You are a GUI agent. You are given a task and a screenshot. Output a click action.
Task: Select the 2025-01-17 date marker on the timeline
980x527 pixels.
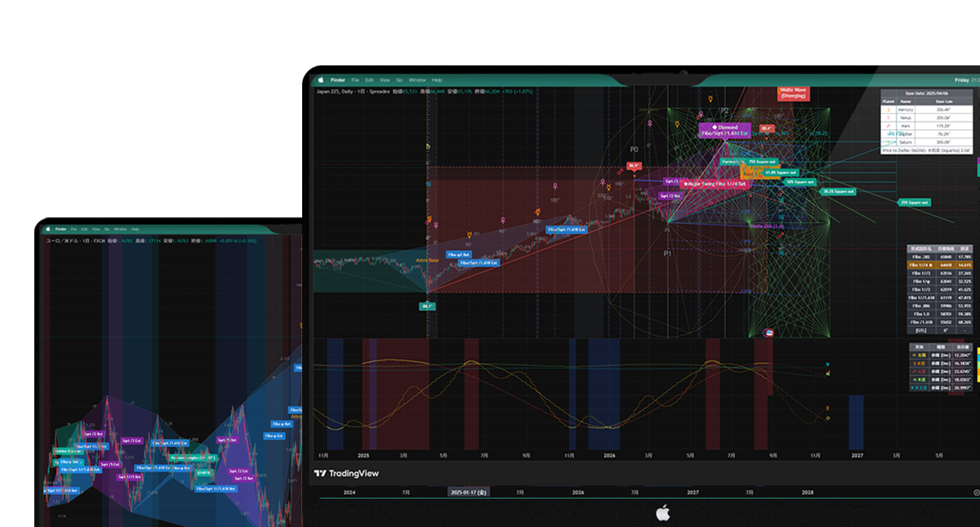point(469,493)
